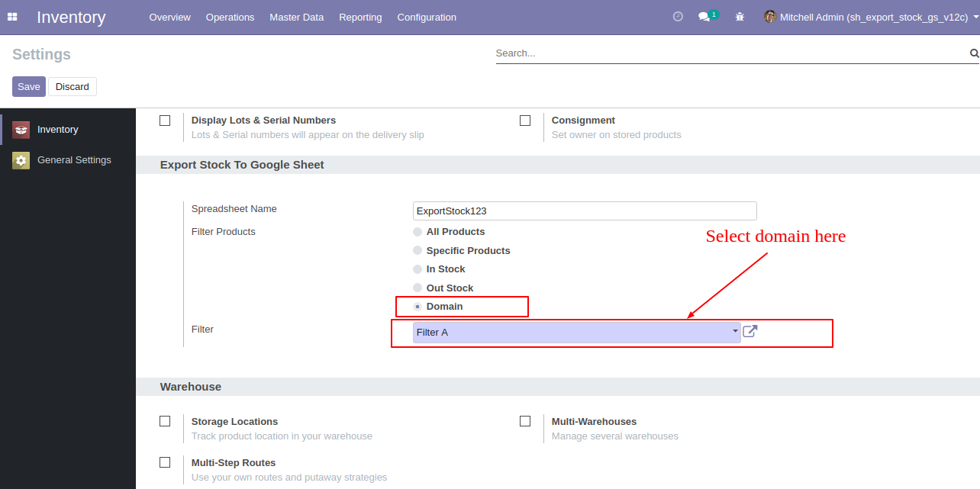The width and height of the screenshot is (980, 489).
Task: Click the Export Stock To Google Sheet heading
Action: point(242,165)
